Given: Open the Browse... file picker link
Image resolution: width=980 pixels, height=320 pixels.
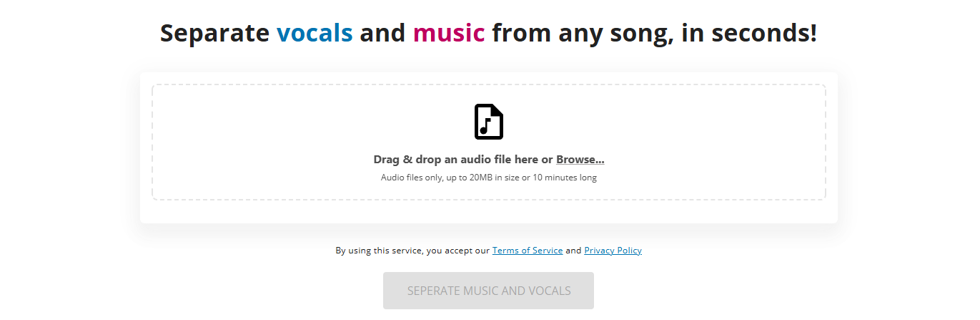Looking at the screenshot, I should tap(580, 160).
